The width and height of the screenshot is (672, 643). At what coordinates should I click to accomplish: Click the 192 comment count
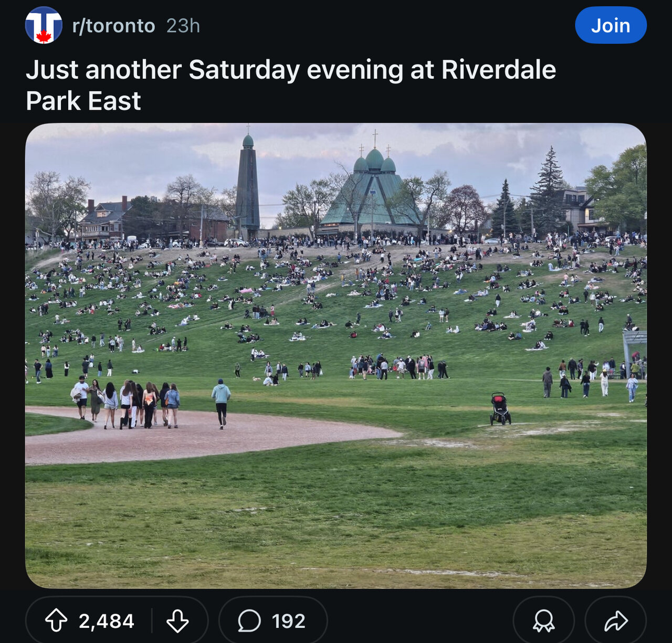288,621
